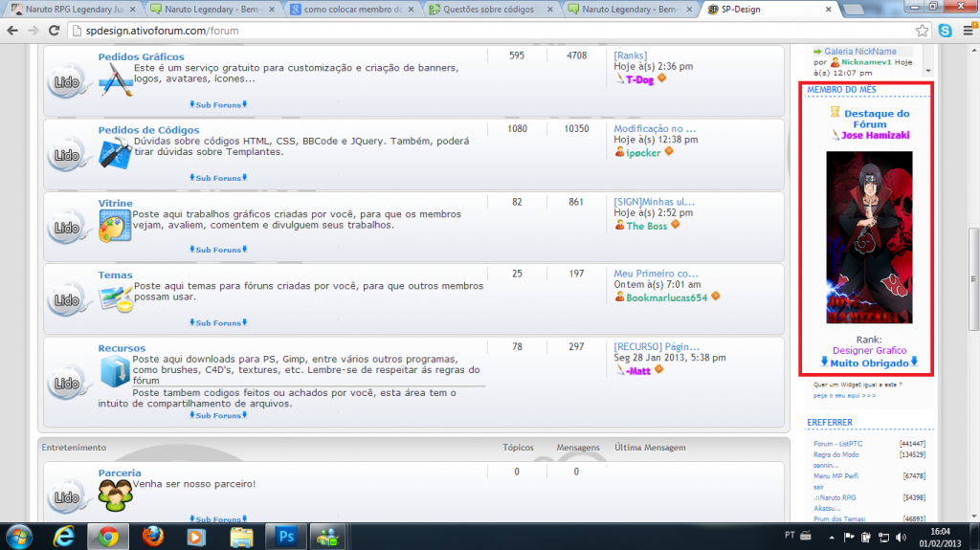Screen dimensions: 980x550
Task: Open the Chrome menu icon
Action: tap(969, 31)
